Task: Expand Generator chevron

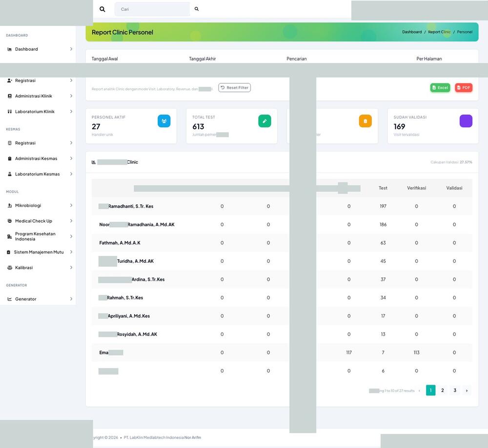Action: [x=71, y=299]
